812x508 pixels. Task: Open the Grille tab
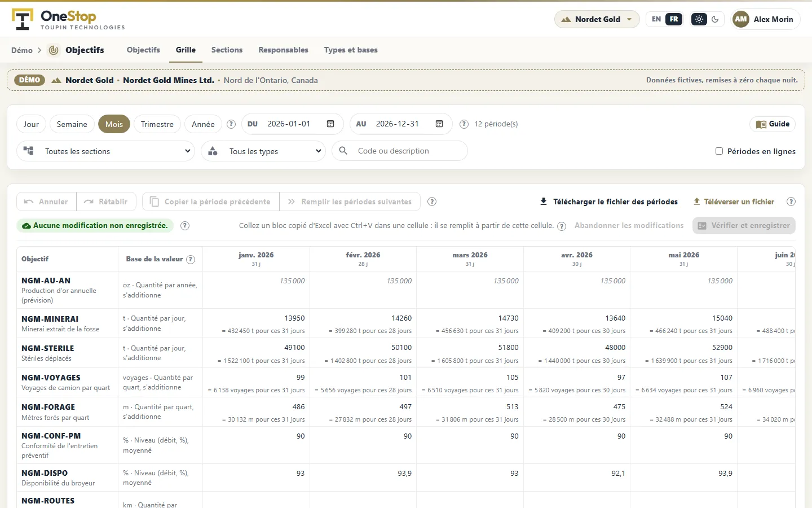tap(186, 50)
